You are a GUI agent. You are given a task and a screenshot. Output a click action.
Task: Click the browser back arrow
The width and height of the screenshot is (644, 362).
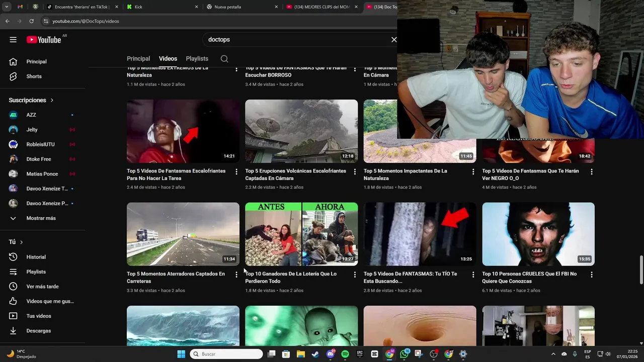tap(7, 21)
